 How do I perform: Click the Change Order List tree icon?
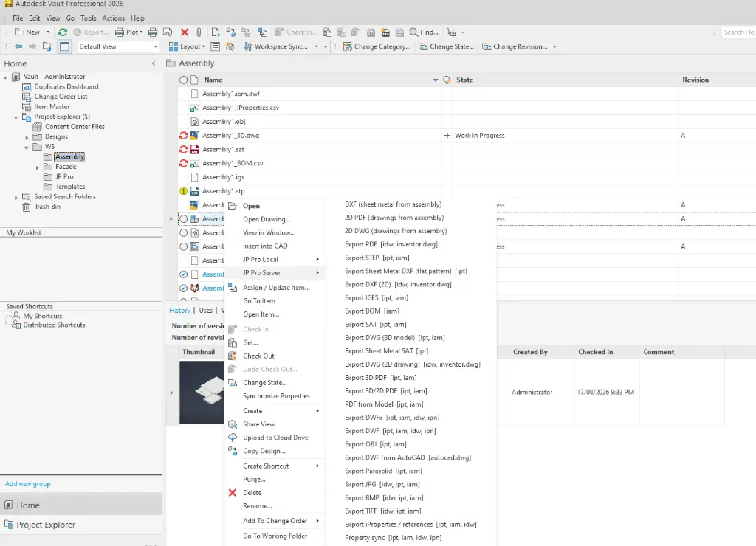27,97
